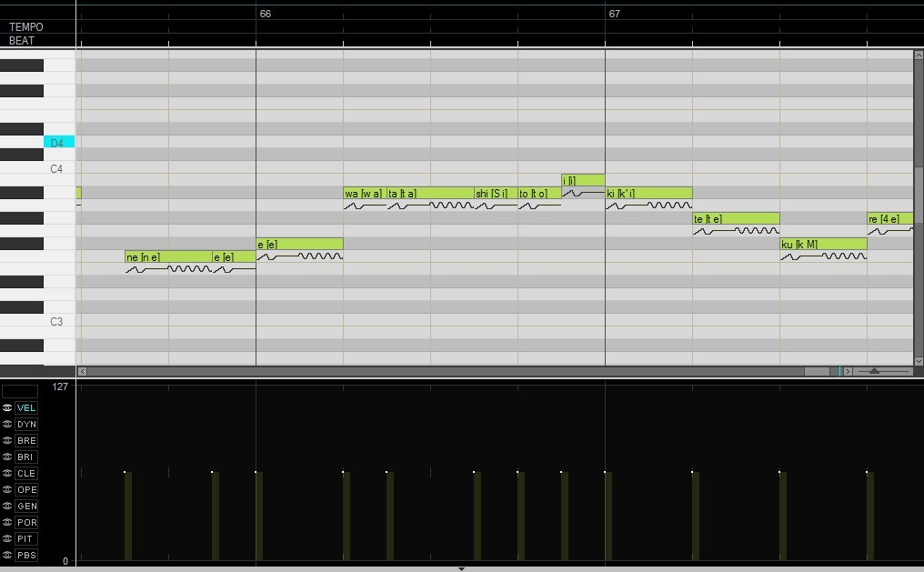The width and height of the screenshot is (924, 572).
Task: Select the "ki [k' i]" note
Action: pos(648,193)
